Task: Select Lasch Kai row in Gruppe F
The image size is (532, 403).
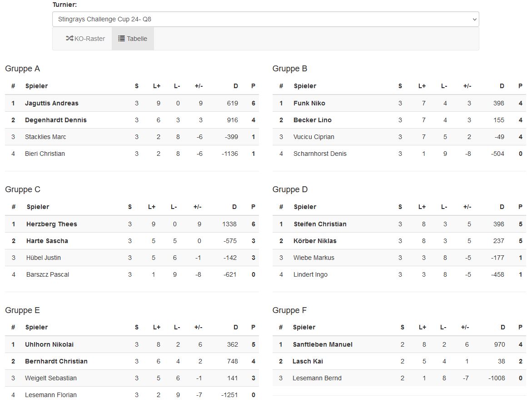Action: pos(399,361)
